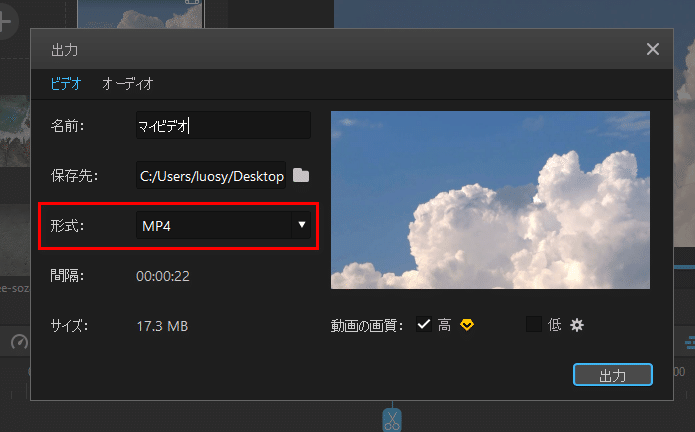Click the yellow premium diamond icon
Image resolution: width=695 pixels, height=432 pixels.
coord(467,325)
